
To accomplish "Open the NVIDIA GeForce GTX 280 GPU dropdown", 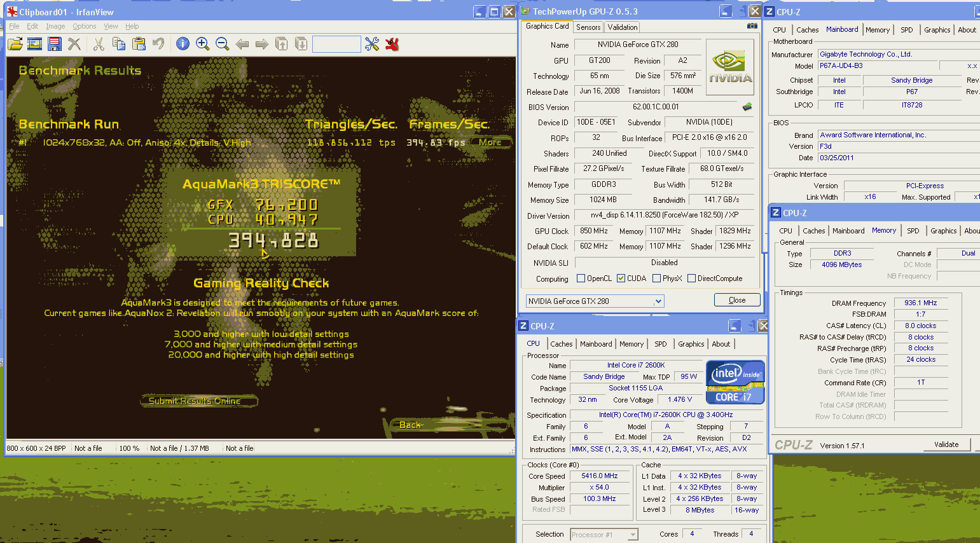I will click(x=595, y=301).
